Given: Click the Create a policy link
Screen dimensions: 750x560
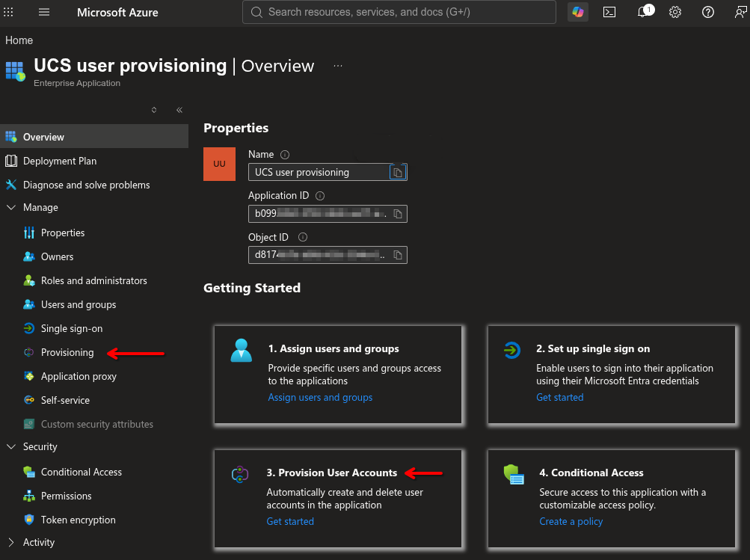Looking at the screenshot, I should pyautogui.click(x=571, y=521).
